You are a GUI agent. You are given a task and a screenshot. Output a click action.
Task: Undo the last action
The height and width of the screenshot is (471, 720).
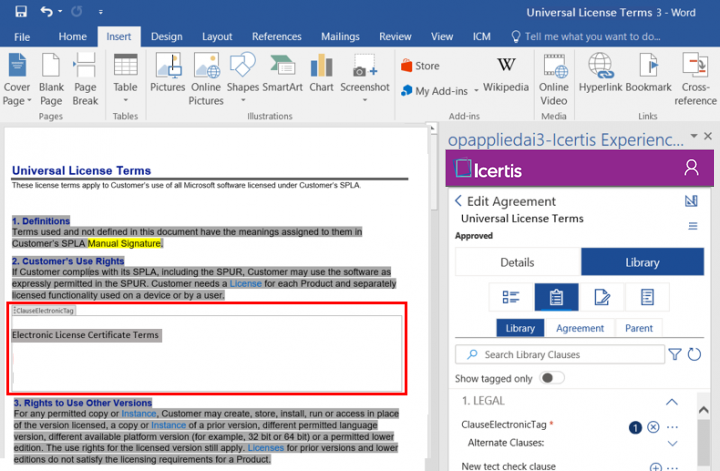click(x=46, y=11)
